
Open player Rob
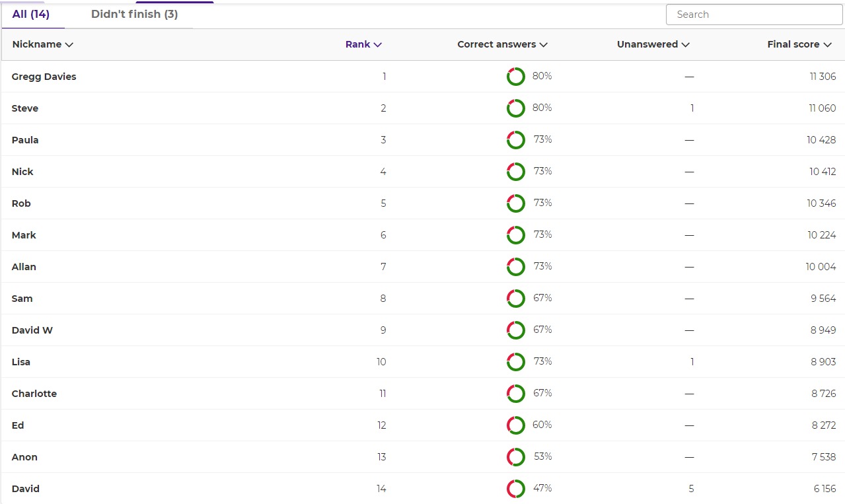[21, 203]
